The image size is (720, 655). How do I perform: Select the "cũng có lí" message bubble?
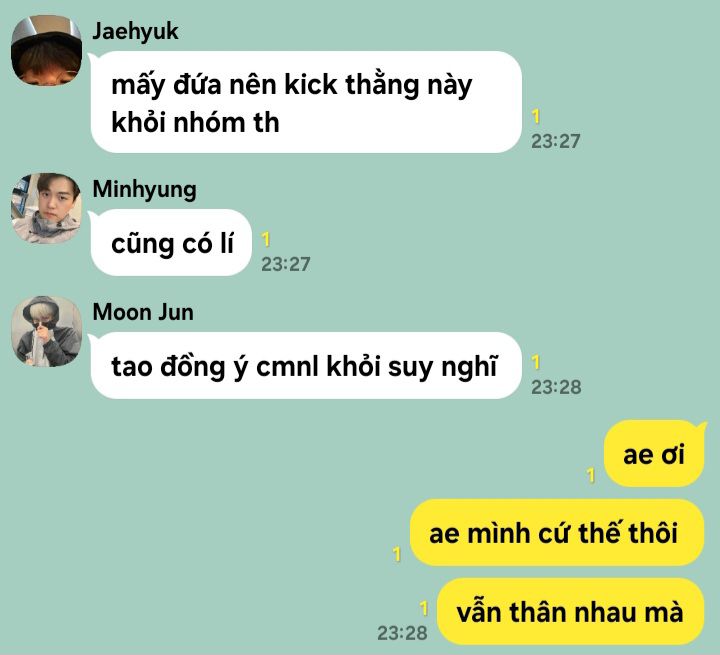point(171,243)
